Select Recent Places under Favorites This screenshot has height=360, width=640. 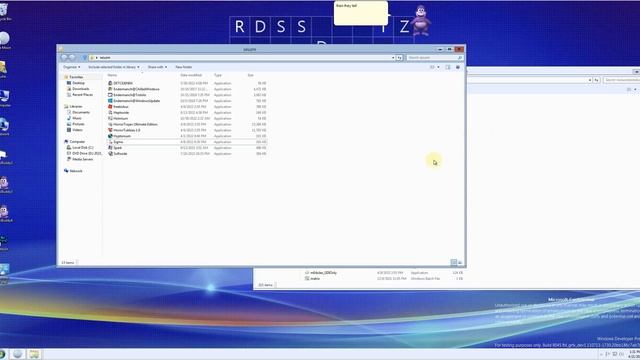(82, 95)
